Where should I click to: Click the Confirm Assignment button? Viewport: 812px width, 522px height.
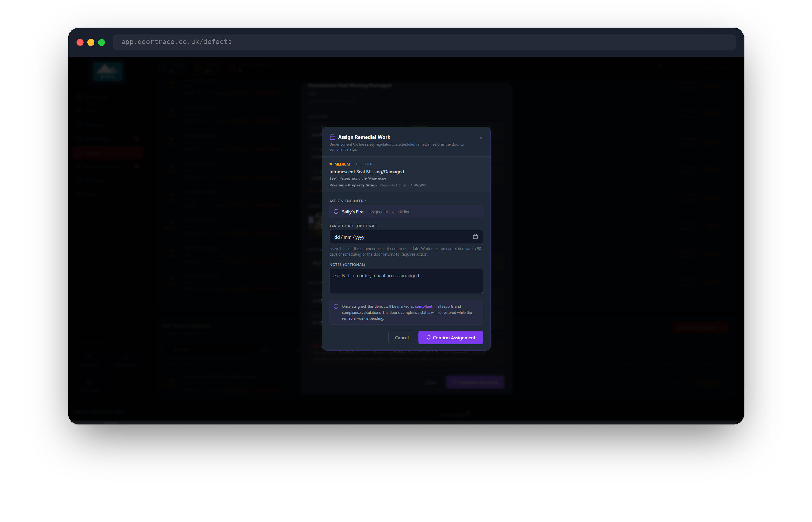click(450, 338)
